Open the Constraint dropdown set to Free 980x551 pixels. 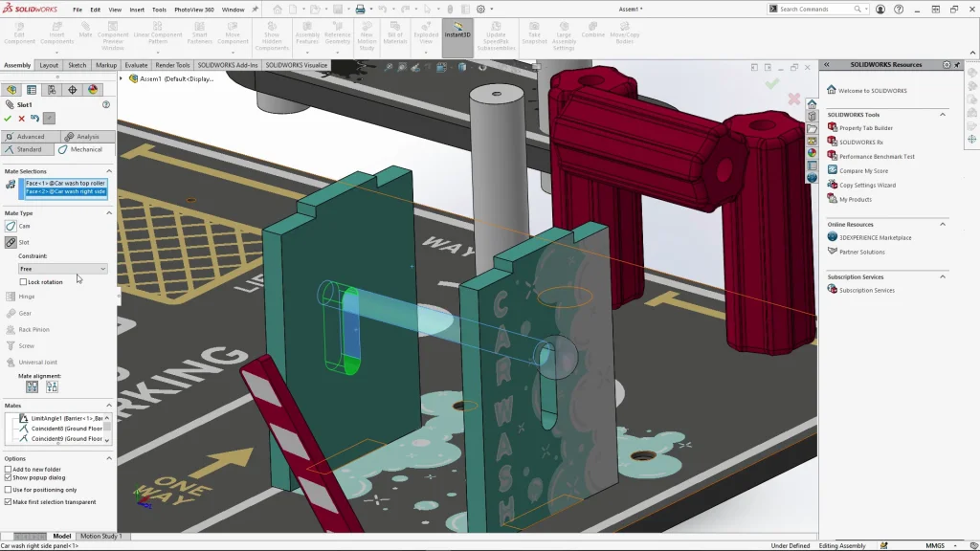tap(63, 269)
